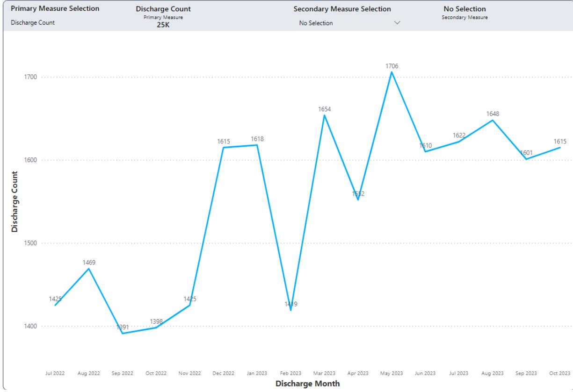Select the 1601 data point for Sep 2023
Image resolution: width=573 pixels, height=392 pixels.
click(x=526, y=159)
